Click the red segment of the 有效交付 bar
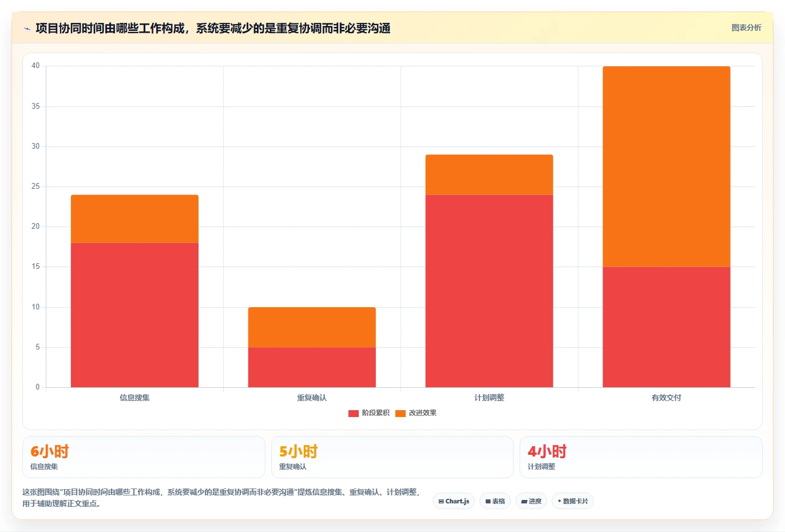Viewport: 785px width, 532px height. (667, 327)
